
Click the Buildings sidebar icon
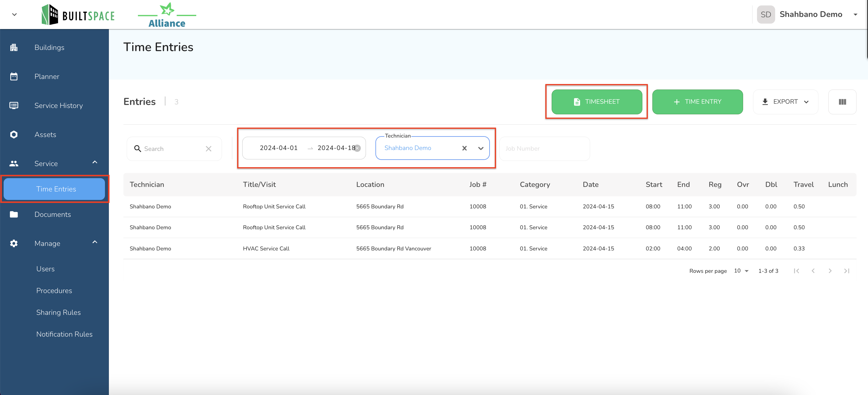14,47
